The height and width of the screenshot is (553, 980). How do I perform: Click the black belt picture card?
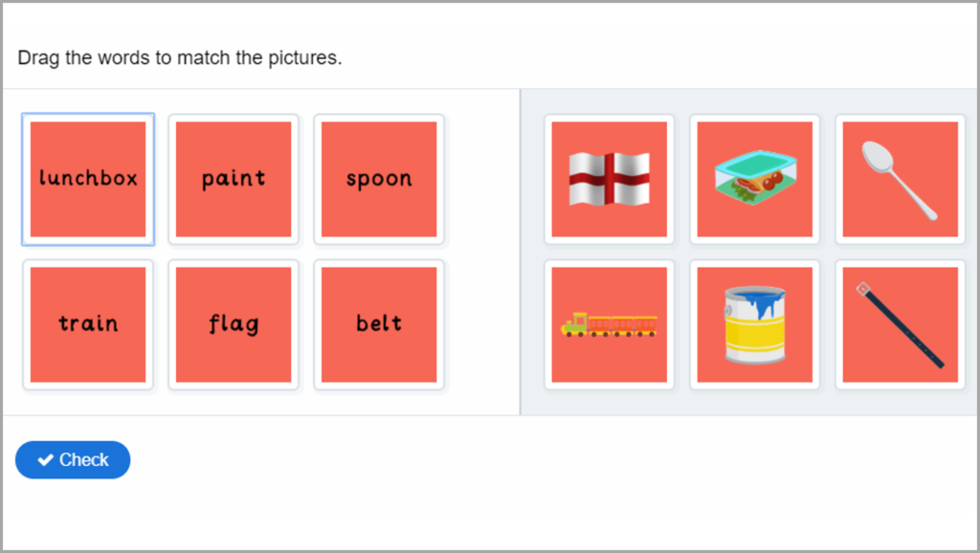(901, 324)
